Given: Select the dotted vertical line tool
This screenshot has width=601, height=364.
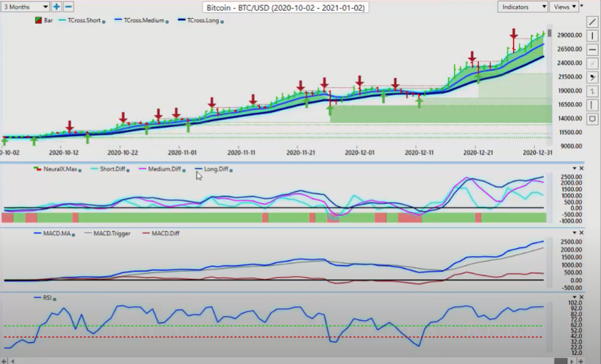Looking at the screenshot, I should pyautogui.click(x=592, y=105).
